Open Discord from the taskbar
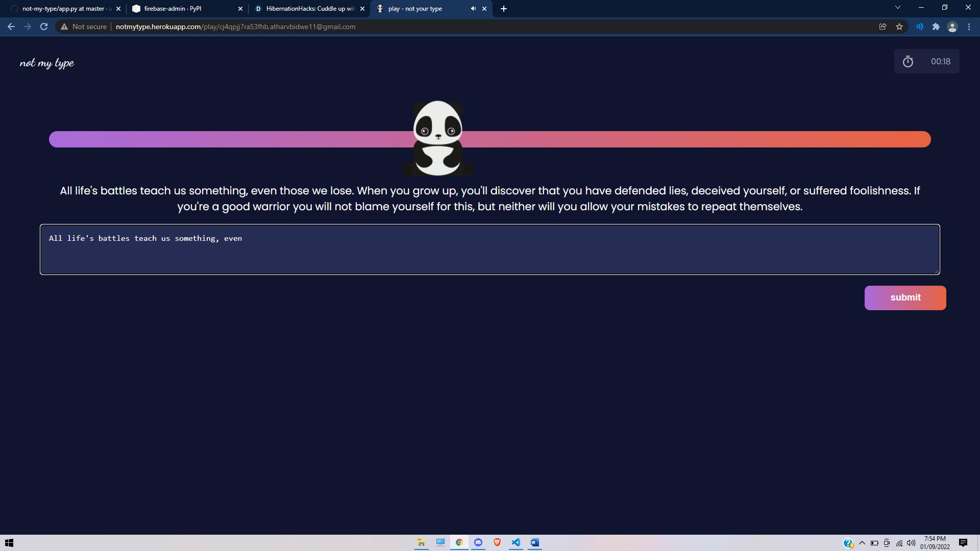Image resolution: width=980 pixels, height=551 pixels. pos(478,542)
